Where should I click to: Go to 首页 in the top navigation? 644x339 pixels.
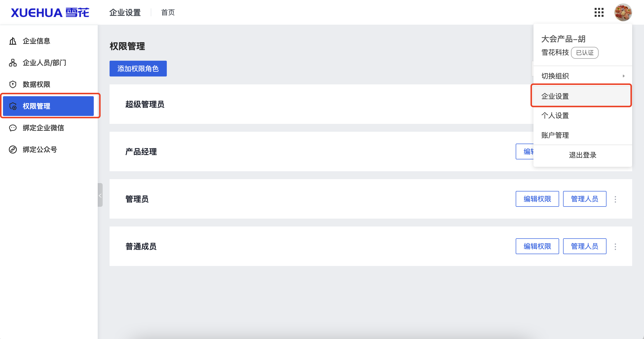click(x=168, y=13)
